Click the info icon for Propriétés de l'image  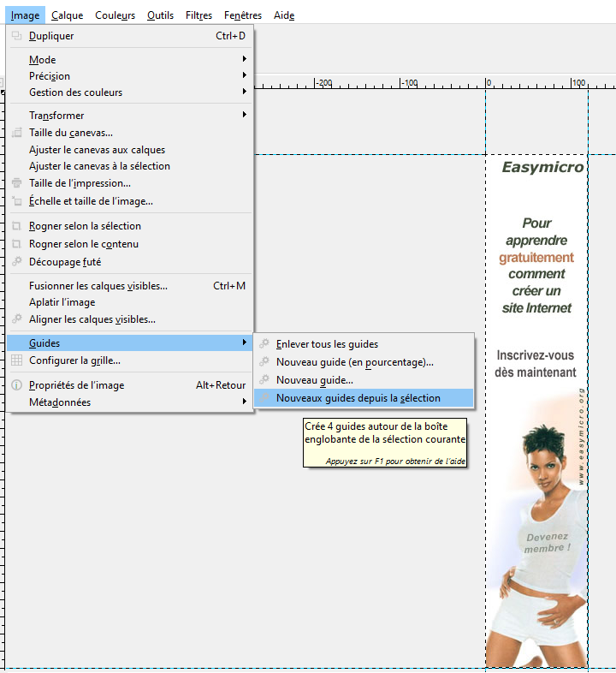click(x=16, y=385)
